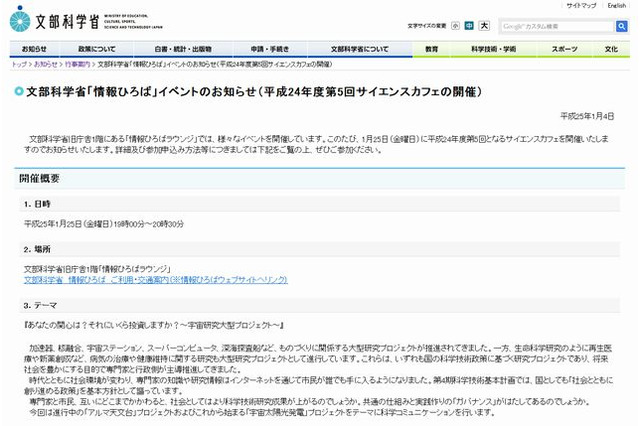Open the 申請・手続き menu

[x=270, y=49]
